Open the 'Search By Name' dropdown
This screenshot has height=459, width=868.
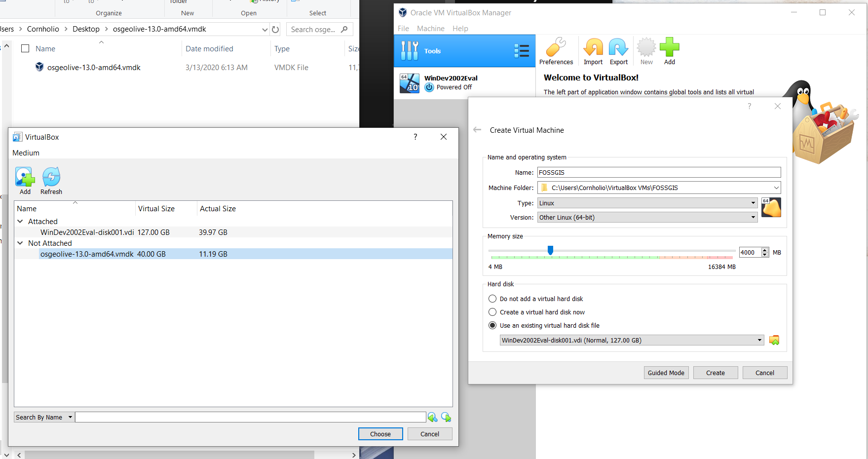(x=44, y=417)
